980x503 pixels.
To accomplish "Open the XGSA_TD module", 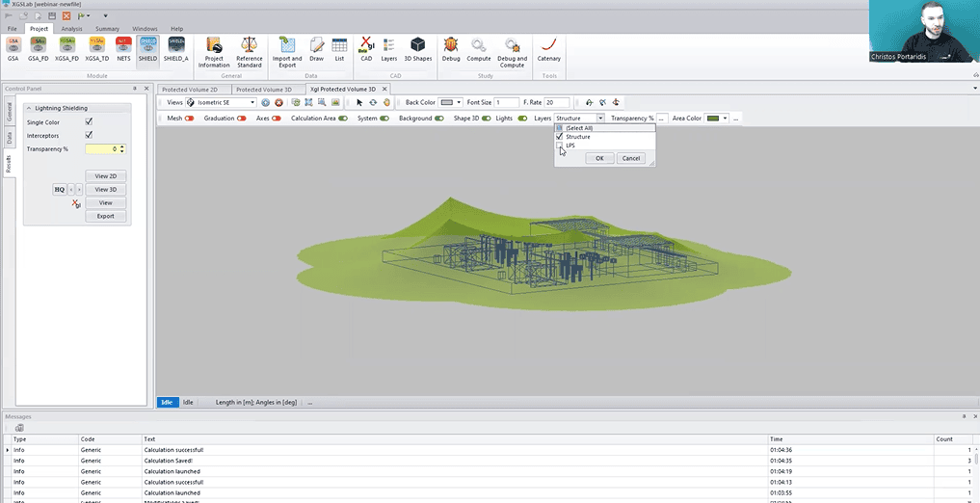I will [97, 49].
